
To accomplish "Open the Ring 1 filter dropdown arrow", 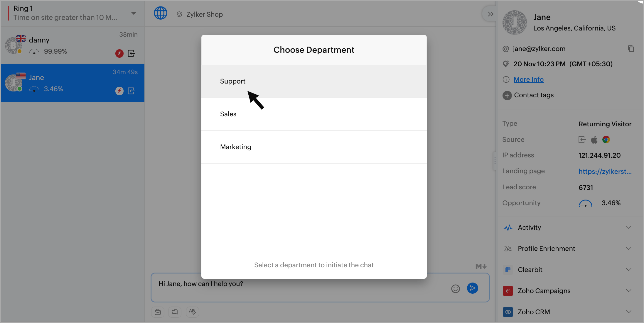I will coord(134,13).
